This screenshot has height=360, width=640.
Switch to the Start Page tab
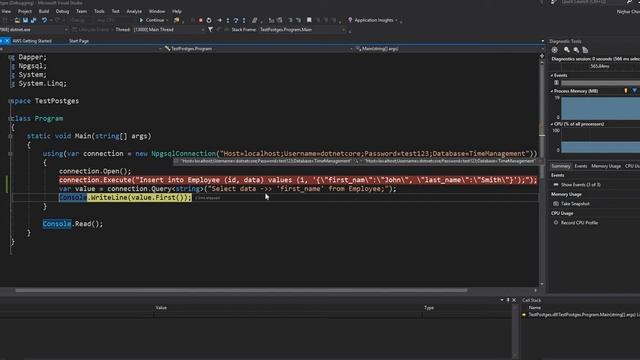pyautogui.click(x=79, y=41)
